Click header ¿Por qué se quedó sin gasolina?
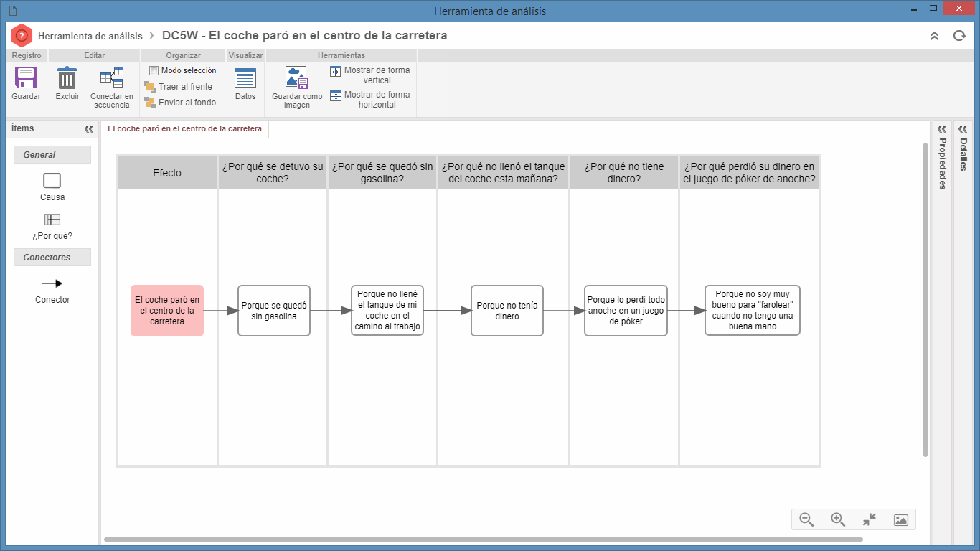 point(382,173)
